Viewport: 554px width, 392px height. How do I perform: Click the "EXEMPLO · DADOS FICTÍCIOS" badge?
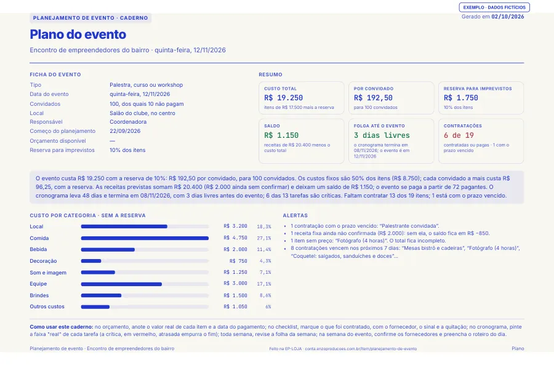(x=494, y=7)
